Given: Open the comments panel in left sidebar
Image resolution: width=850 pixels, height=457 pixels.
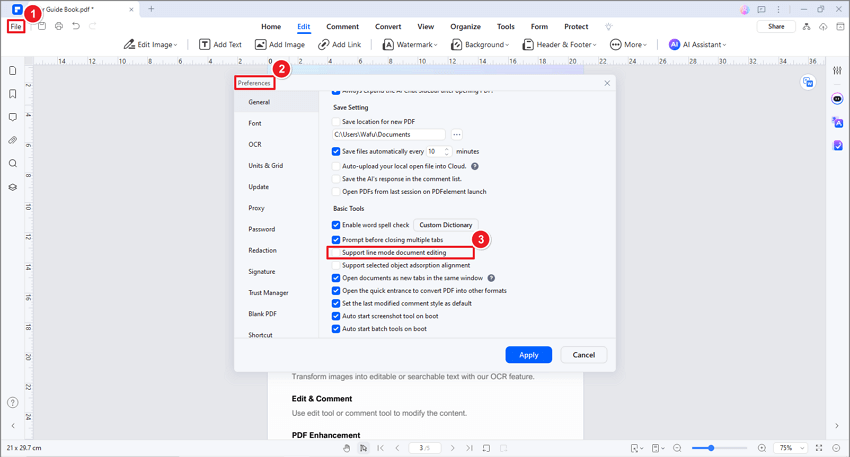Looking at the screenshot, I should coord(12,117).
